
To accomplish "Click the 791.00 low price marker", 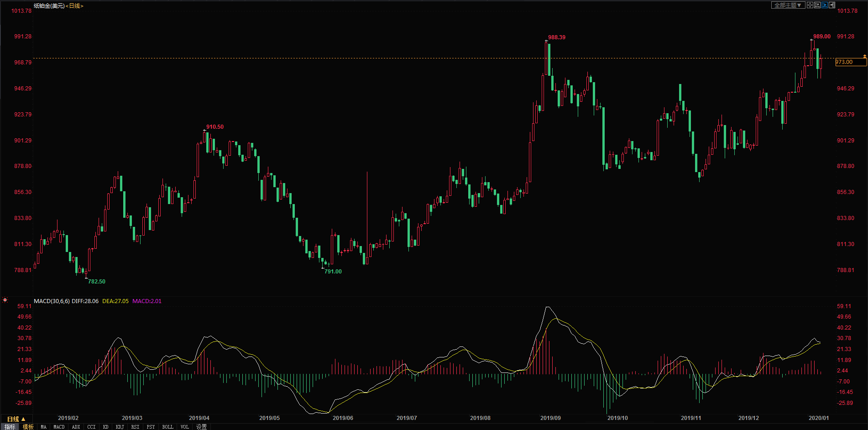I will [x=333, y=272].
